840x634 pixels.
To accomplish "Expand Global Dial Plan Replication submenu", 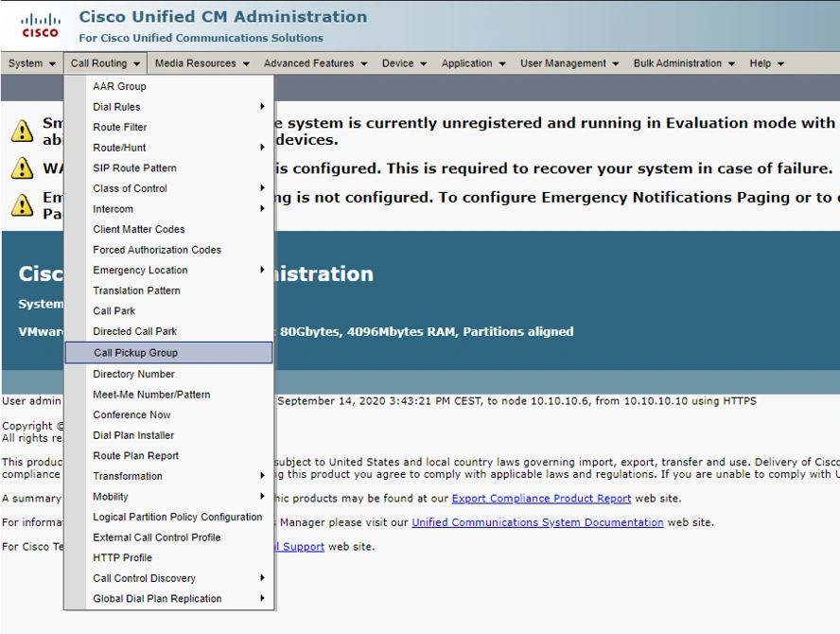I will (168, 598).
